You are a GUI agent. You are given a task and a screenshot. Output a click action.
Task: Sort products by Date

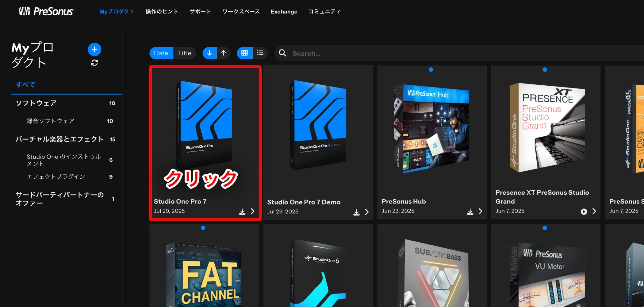[161, 53]
